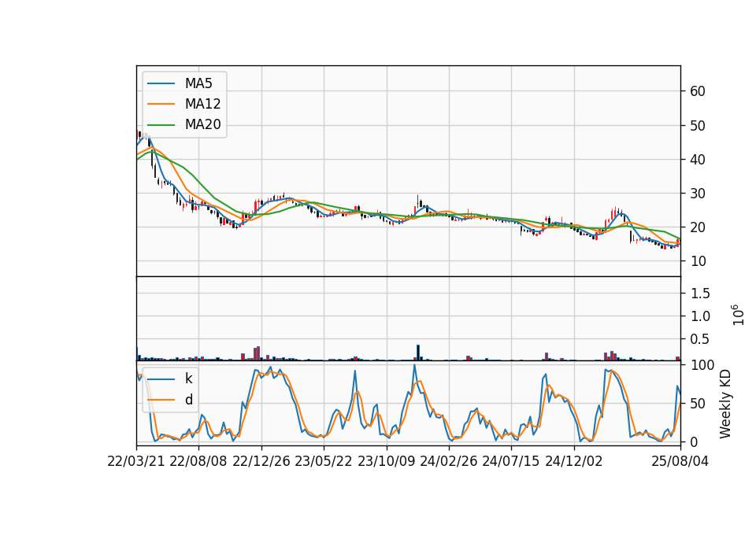Click the tall volume bars near 22/12/26
Screen dimensions: 756x543
257,353
